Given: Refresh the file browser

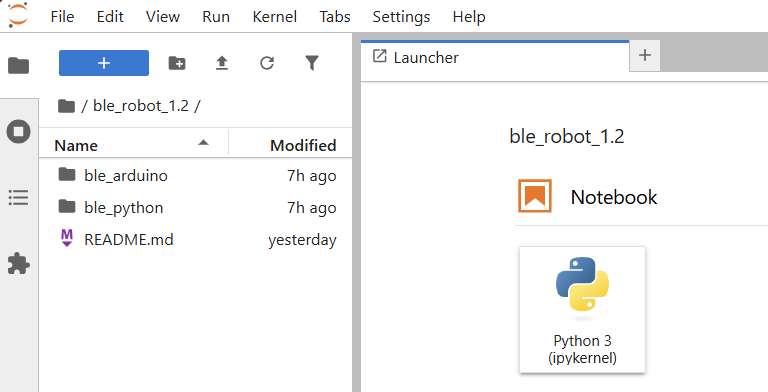Looking at the screenshot, I should pyautogui.click(x=267, y=63).
